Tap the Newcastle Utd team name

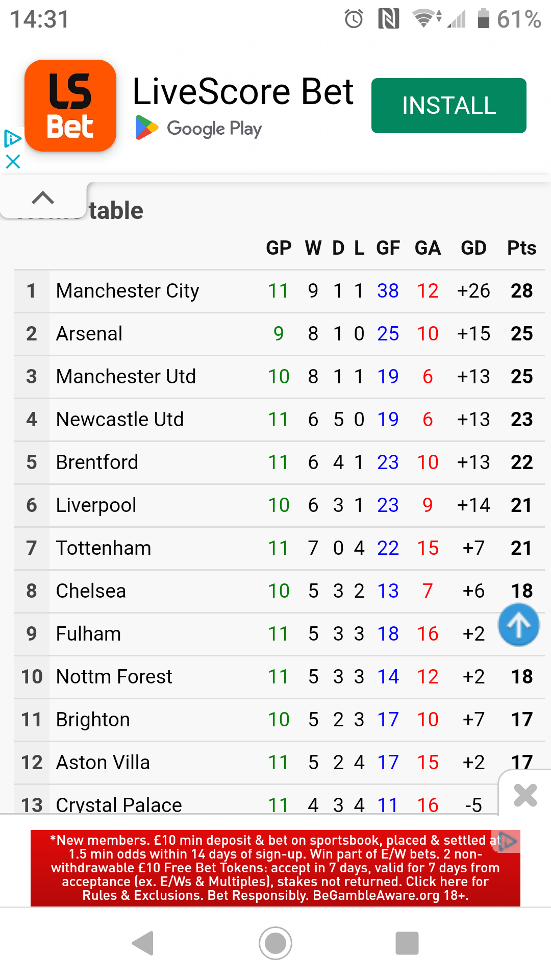coord(120,420)
